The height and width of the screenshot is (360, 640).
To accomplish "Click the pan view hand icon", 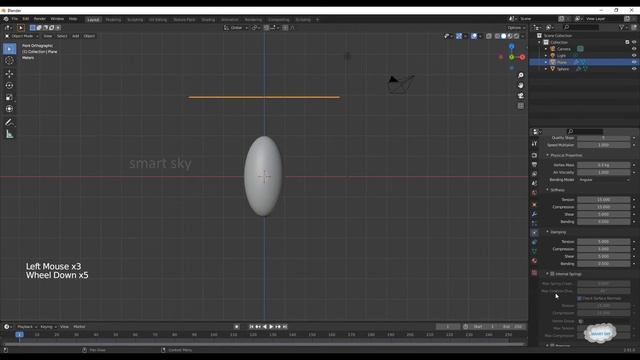I will pos(520,85).
